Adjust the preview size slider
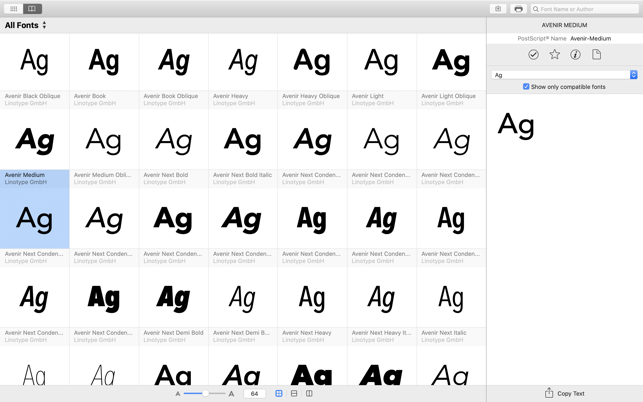This screenshot has width=643, height=402. point(205,393)
